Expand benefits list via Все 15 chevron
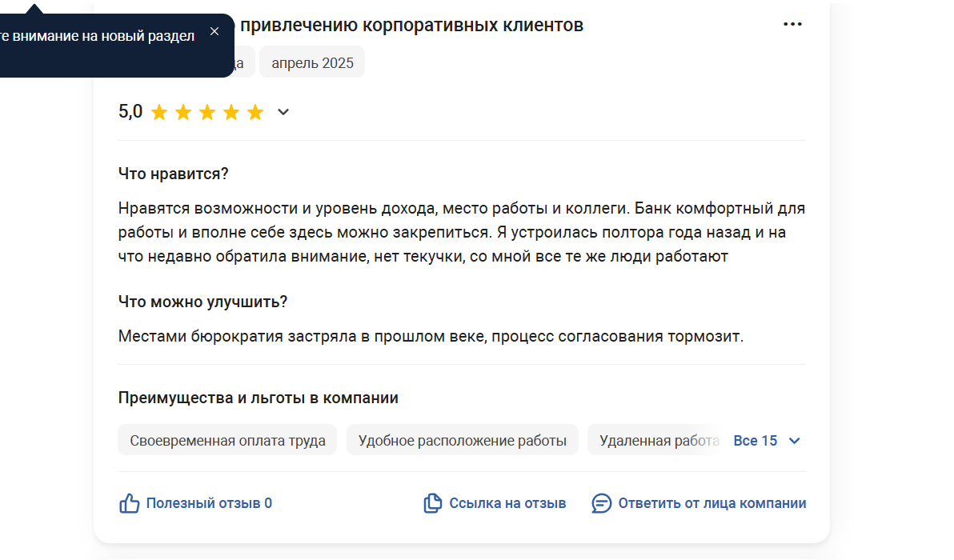The width and height of the screenshot is (954, 560). [x=794, y=441]
